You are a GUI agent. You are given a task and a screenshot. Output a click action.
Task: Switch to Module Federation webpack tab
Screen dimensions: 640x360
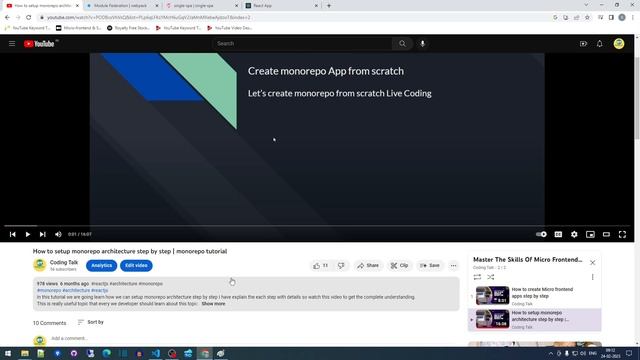click(121, 6)
